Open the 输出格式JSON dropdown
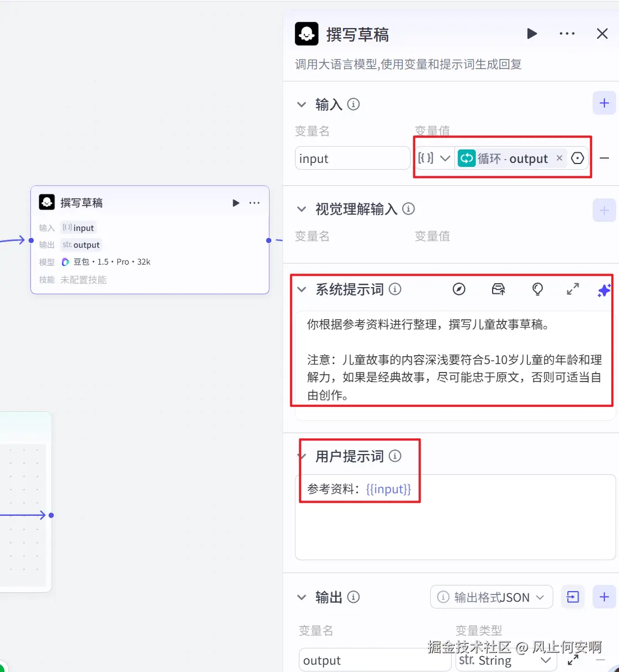619x672 pixels. coord(491,597)
